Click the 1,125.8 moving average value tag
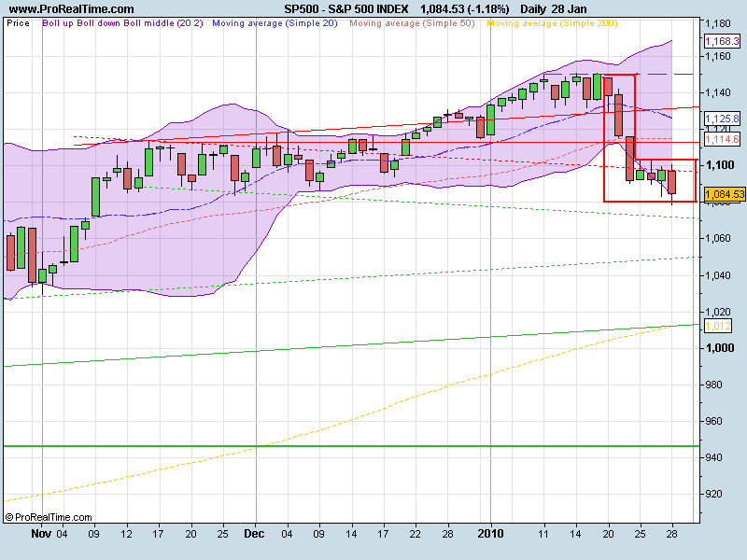 (x=722, y=119)
